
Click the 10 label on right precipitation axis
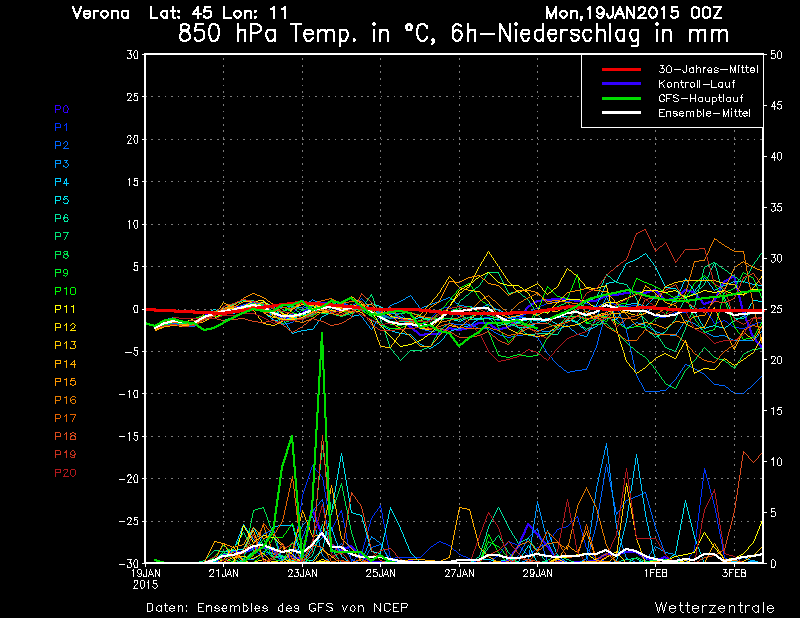point(776,462)
